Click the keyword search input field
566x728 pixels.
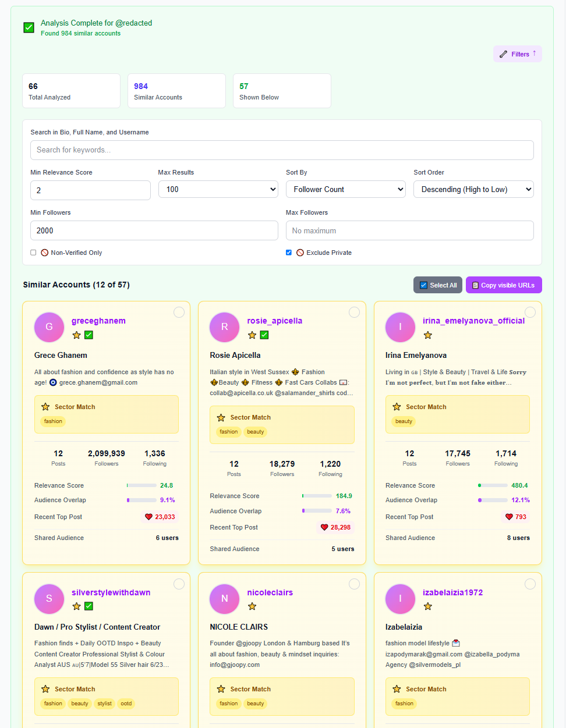coord(282,150)
